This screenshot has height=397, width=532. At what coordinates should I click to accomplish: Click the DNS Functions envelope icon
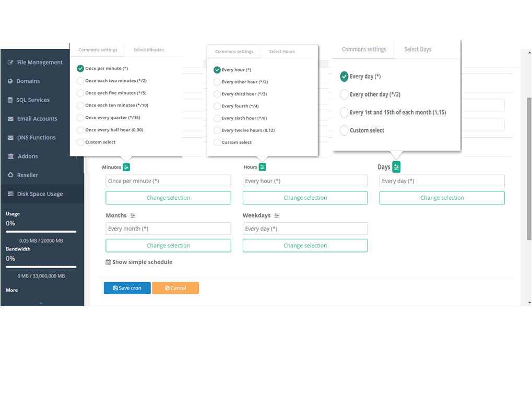click(10, 138)
